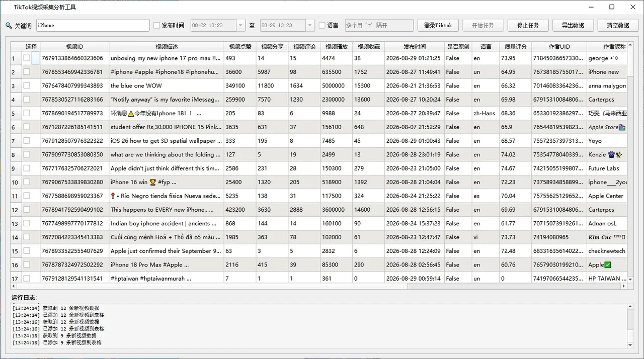Clear the table with 清空数据
644x359 pixels.
click(618, 26)
